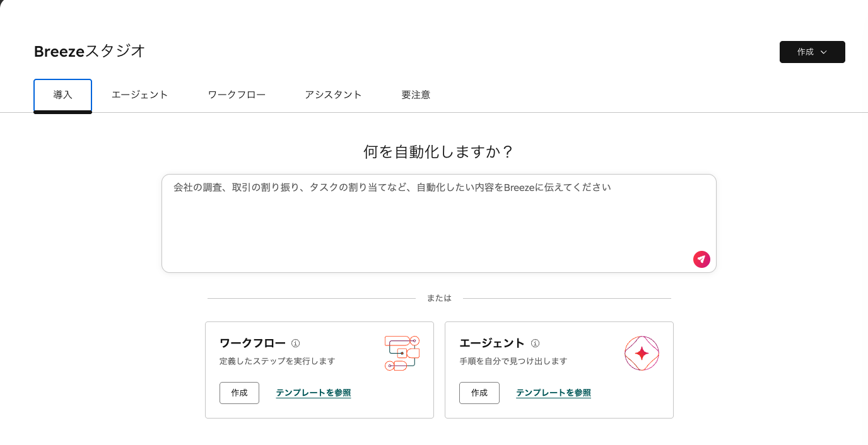Create a workflow with the 作成 button
The height and width of the screenshot is (445, 868).
239,393
